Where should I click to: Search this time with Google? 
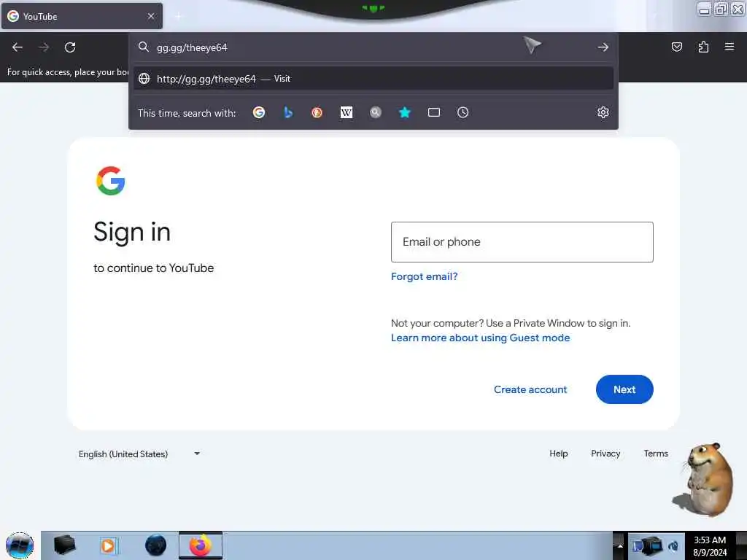point(259,112)
